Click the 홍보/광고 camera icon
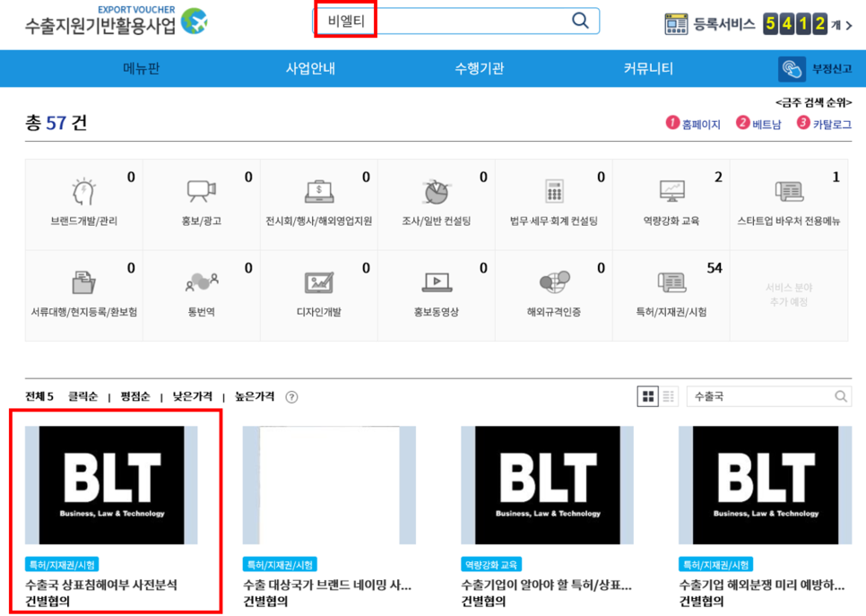866x616 pixels. coord(201,190)
